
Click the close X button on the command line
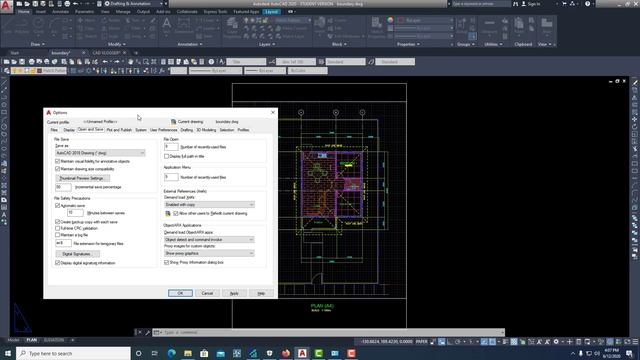(x=140, y=332)
